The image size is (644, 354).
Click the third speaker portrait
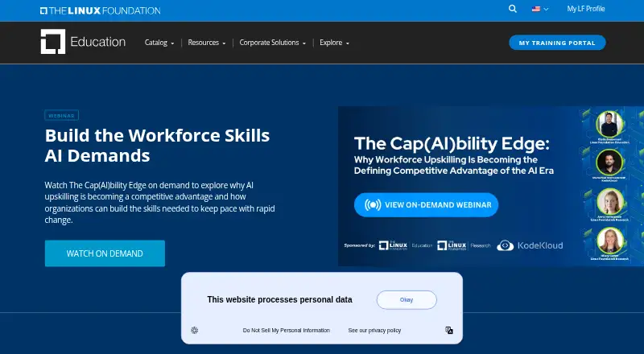coord(609,201)
